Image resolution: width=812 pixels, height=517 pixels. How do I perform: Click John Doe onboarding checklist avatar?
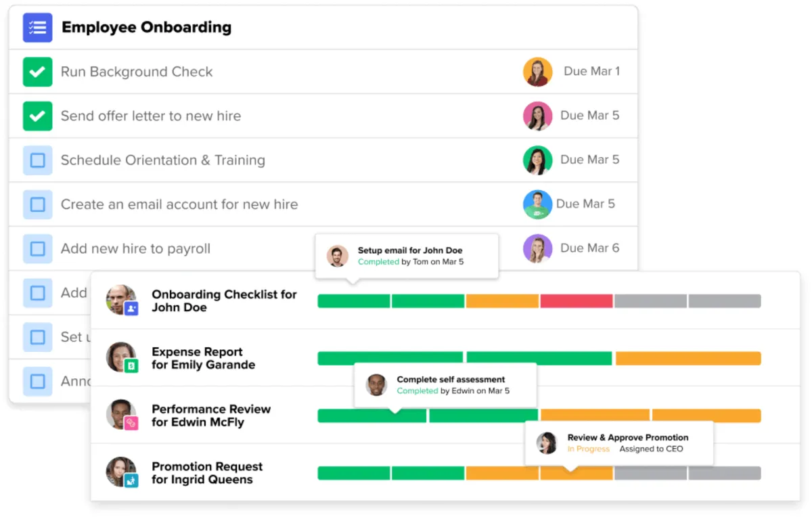[x=121, y=300]
